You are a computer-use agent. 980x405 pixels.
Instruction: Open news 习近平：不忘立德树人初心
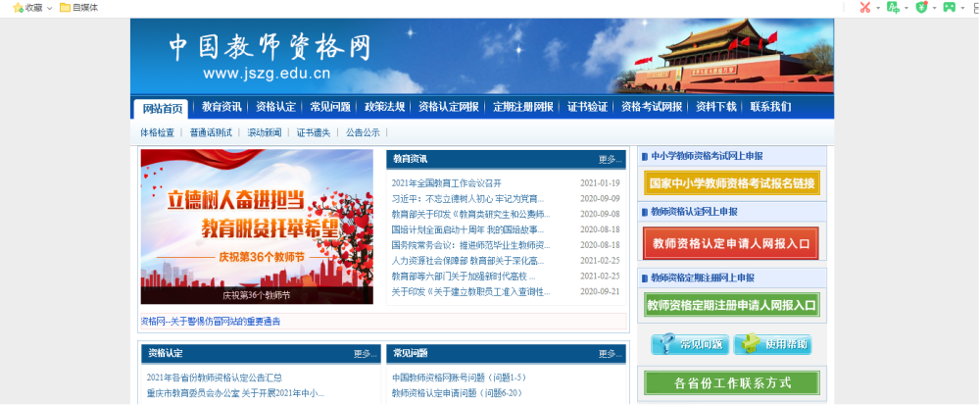click(467, 199)
